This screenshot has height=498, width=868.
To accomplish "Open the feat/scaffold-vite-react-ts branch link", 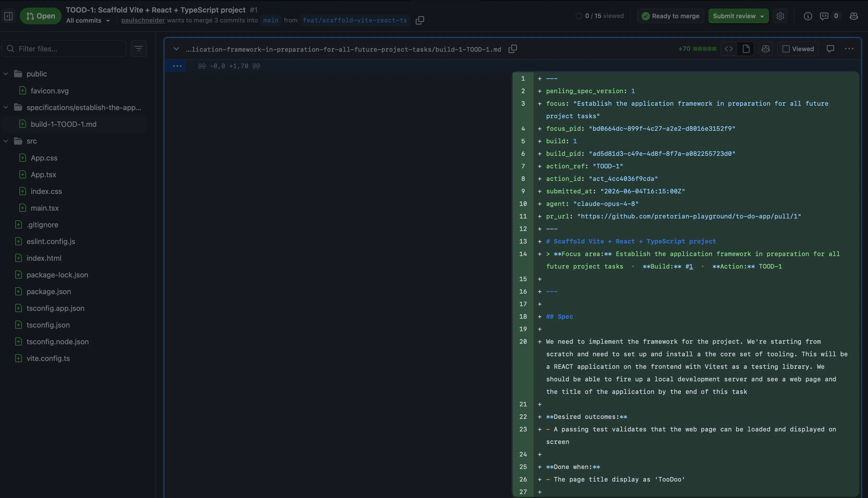I will click(355, 20).
